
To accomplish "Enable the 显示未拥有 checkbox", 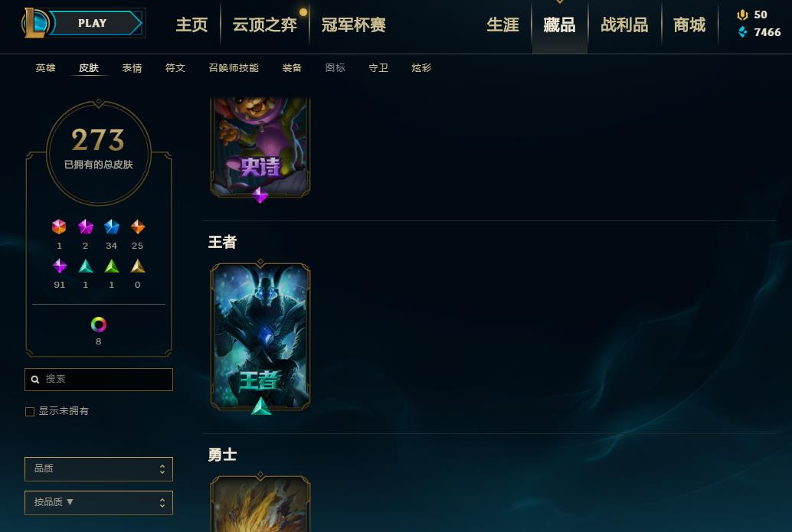I will (x=30, y=411).
